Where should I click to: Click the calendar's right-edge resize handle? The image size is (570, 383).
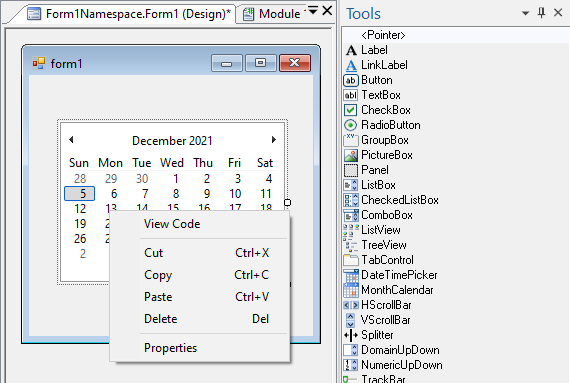[x=287, y=202]
